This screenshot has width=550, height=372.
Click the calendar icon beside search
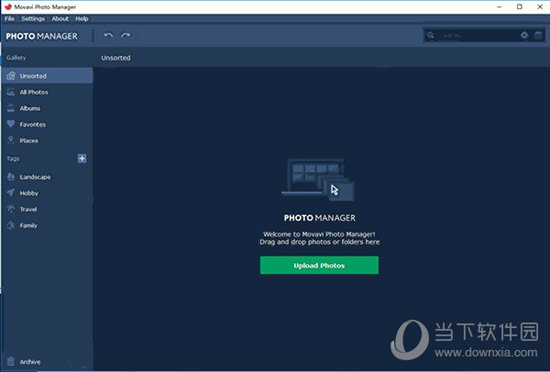pyautogui.click(x=538, y=35)
